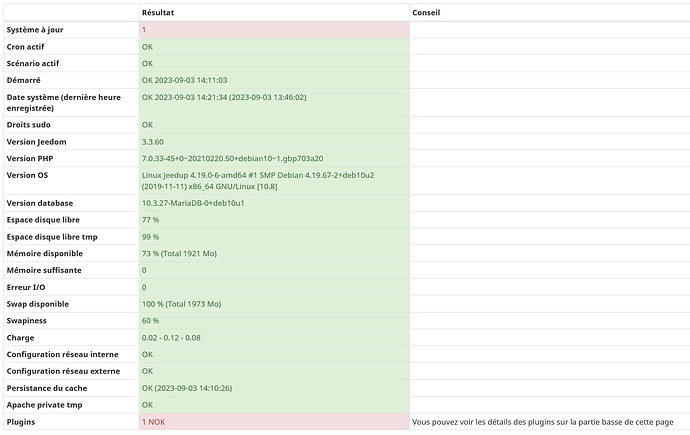
Task: Select the Version OS Linux description
Action: pos(258,180)
